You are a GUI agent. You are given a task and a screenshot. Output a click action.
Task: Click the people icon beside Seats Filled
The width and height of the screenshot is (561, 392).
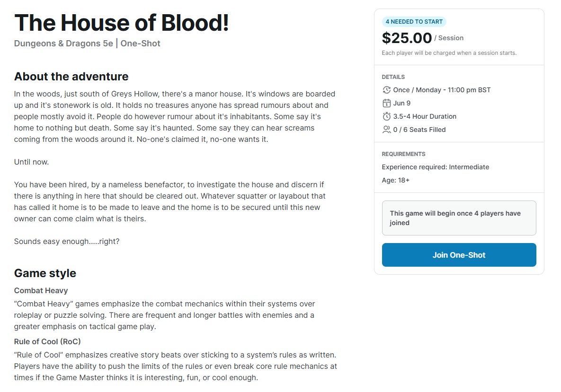pyautogui.click(x=386, y=130)
